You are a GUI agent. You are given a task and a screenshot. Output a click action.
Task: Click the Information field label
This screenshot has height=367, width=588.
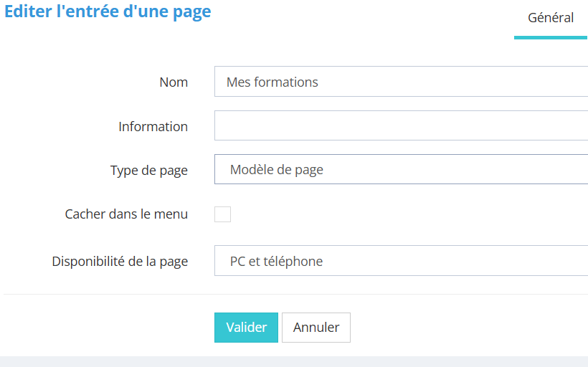pyautogui.click(x=153, y=127)
